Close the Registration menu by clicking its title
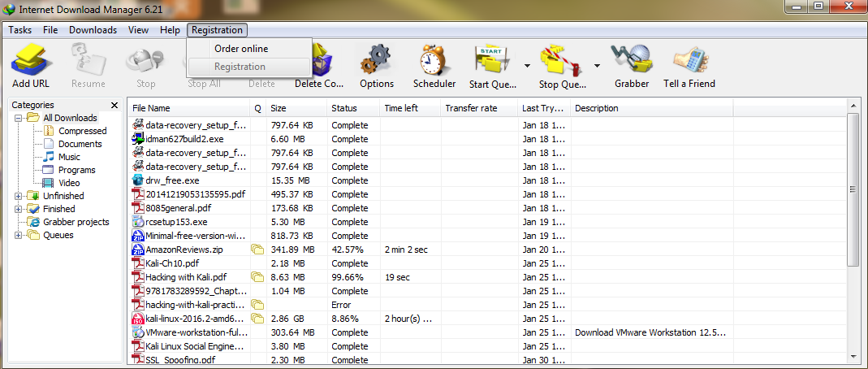868x369 pixels. [217, 30]
